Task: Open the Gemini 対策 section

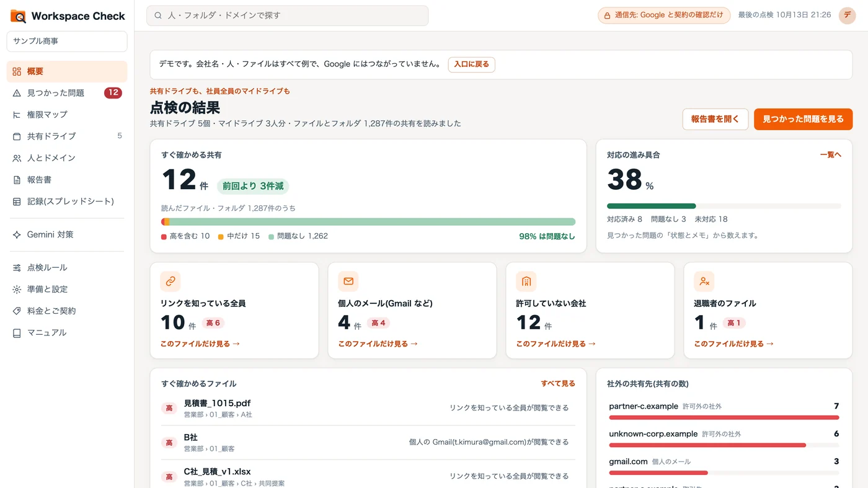Action: point(67,235)
